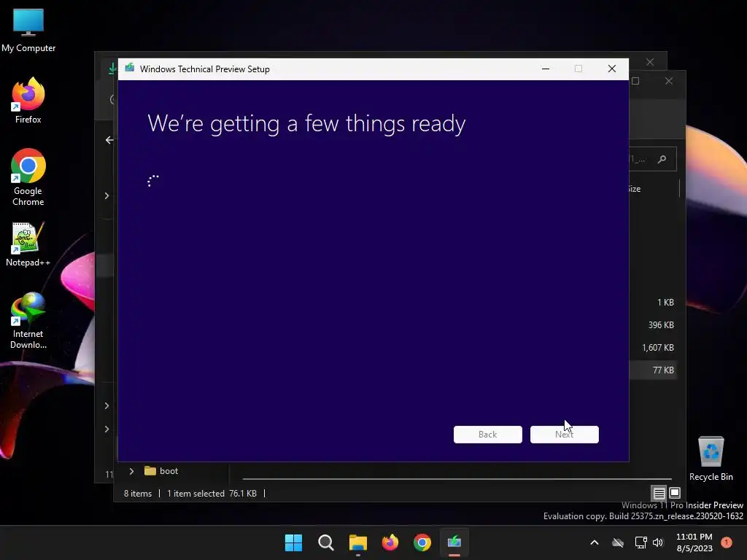Open Chrome from the taskbar

(x=422, y=542)
